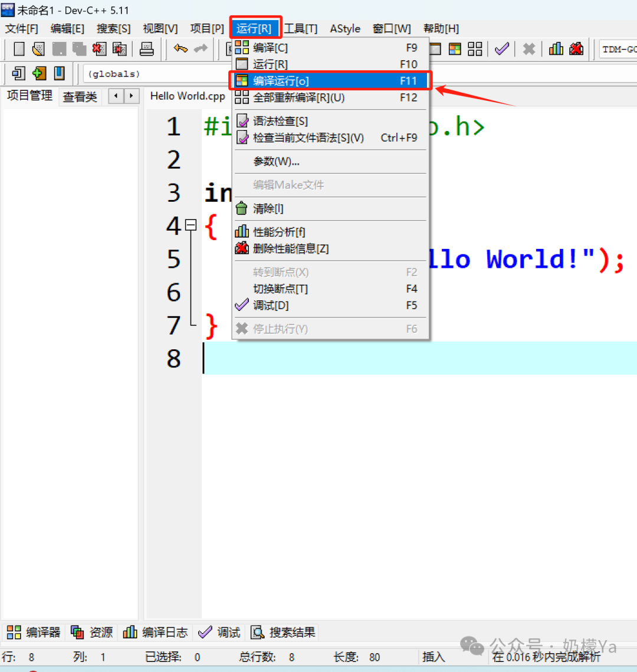Viewport: 637px width, 672px height.
Task: Open the 编译器 bottom tab
Action: (34, 632)
